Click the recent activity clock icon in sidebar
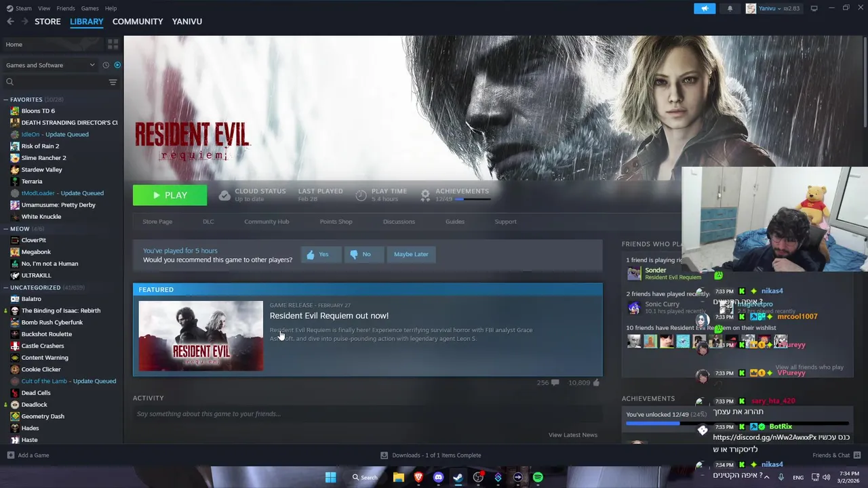Viewport: 868px width, 488px height. click(x=106, y=65)
